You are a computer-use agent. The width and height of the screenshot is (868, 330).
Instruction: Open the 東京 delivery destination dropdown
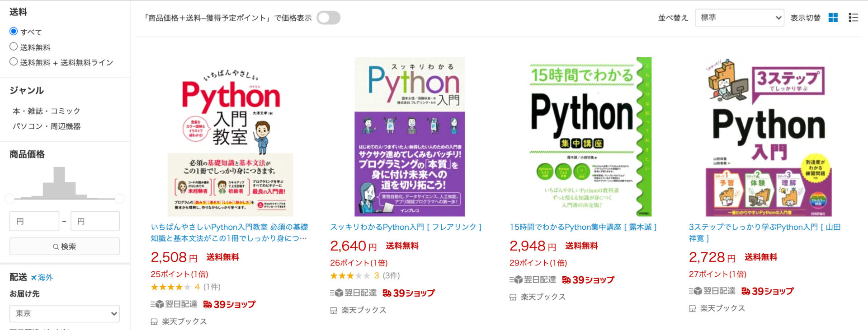(x=65, y=313)
